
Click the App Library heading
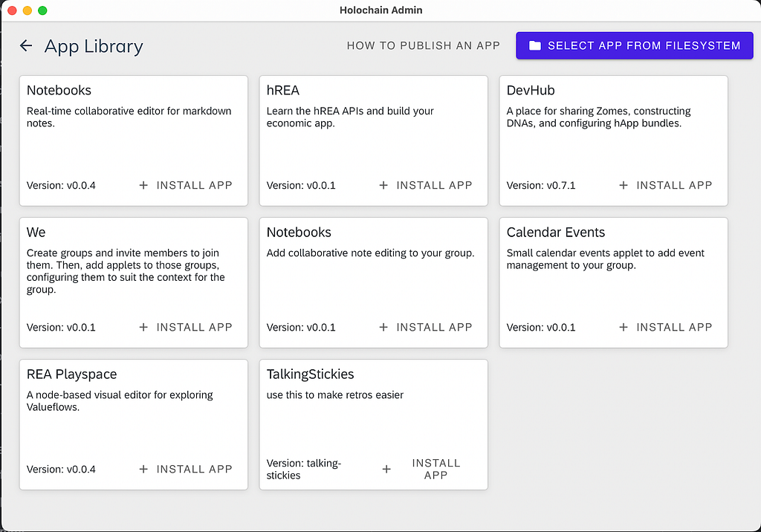[x=94, y=47]
